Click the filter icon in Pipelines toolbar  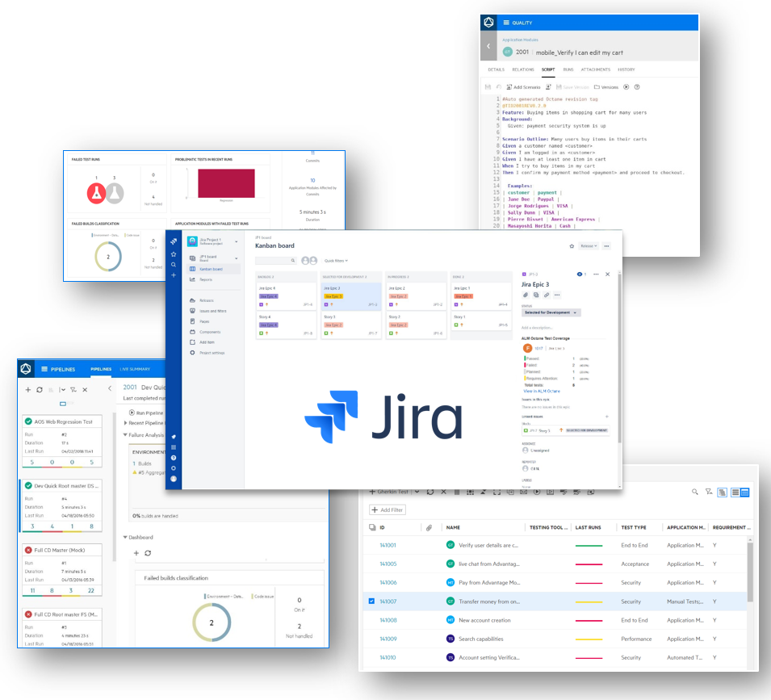73,390
